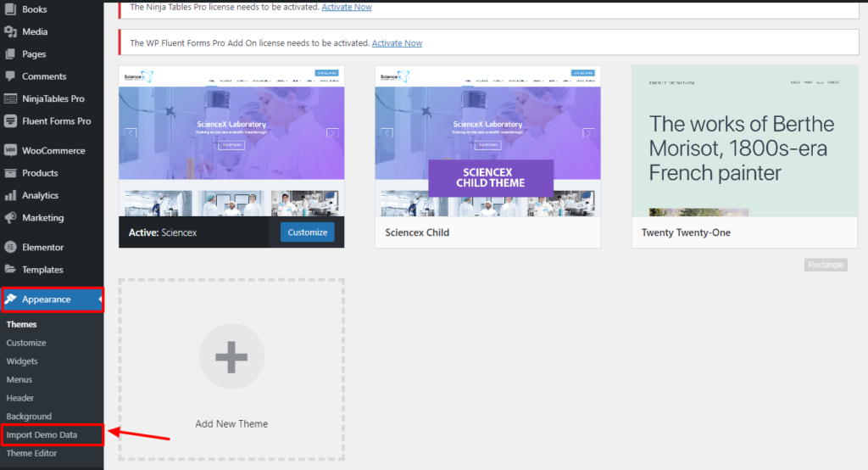Click the Comments bubble icon
Viewport: 868px width, 470px height.
[x=10, y=76]
